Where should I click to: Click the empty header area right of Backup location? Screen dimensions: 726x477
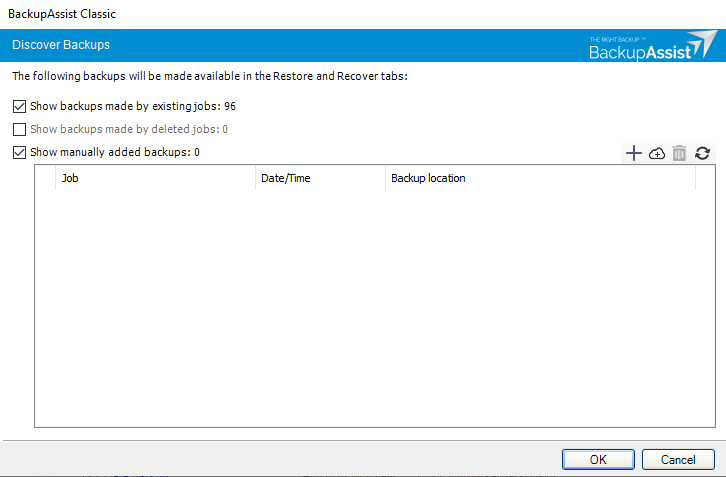[706, 178]
